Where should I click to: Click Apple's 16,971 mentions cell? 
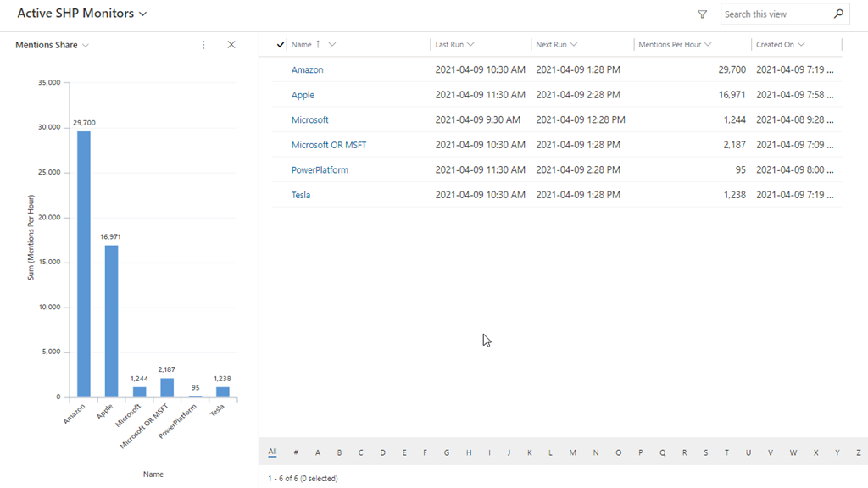point(732,95)
